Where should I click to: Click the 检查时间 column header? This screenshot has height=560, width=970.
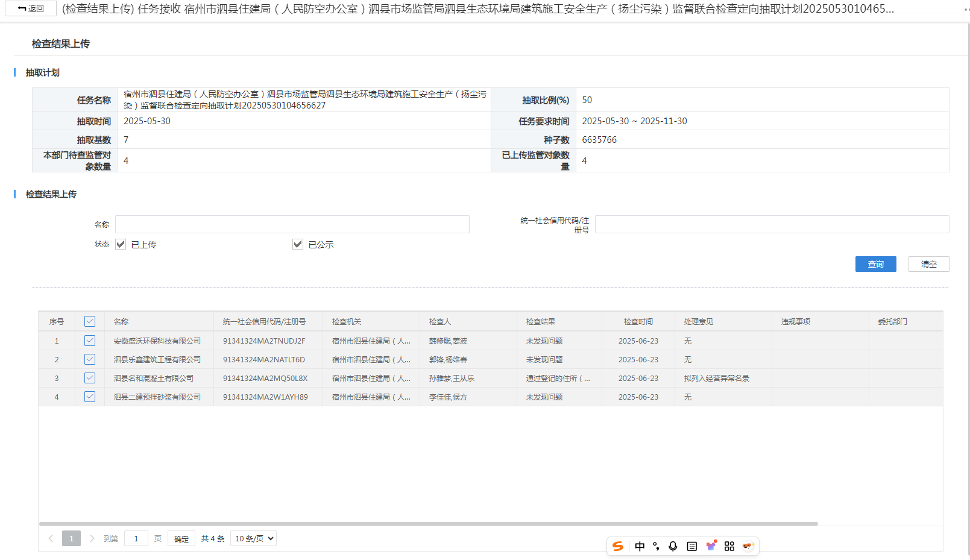(638, 321)
